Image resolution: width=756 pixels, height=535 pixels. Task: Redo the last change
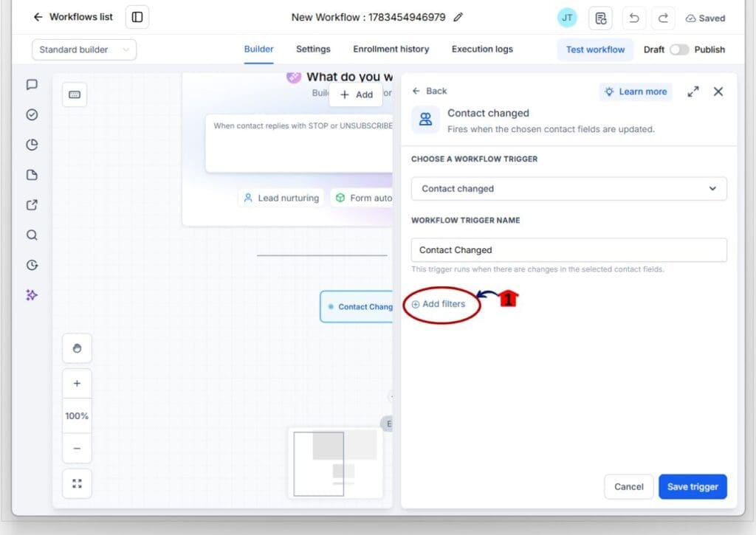(x=663, y=18)
